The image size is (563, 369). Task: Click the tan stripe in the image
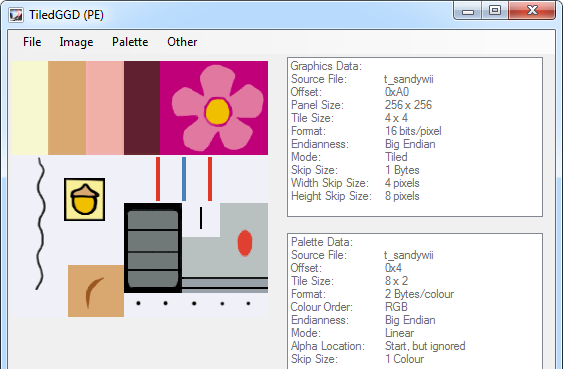pos(67,108)
